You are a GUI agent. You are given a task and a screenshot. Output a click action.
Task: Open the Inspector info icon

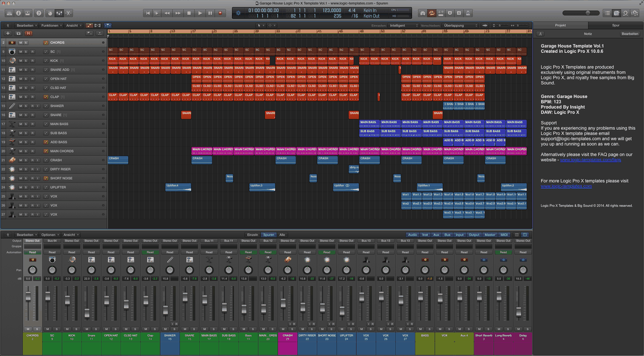(19, 13)
